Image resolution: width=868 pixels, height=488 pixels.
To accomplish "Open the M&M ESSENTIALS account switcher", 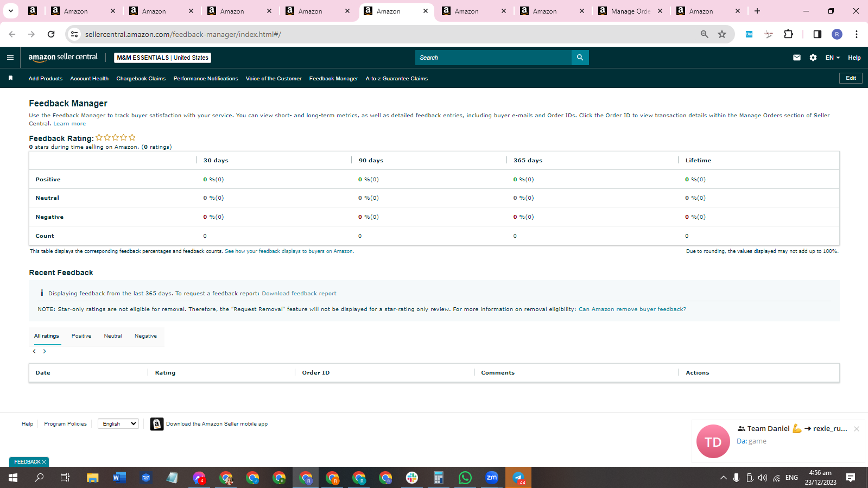I will click(163, 58).
